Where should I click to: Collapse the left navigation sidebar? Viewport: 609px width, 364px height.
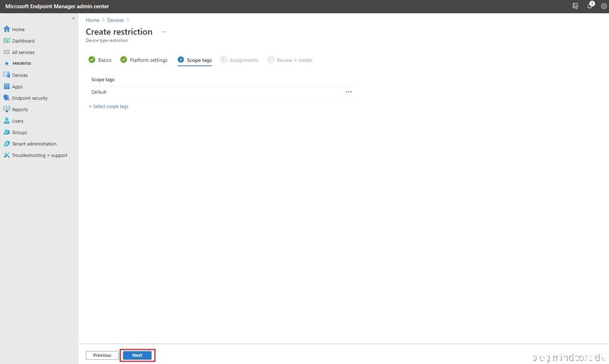(74, 18)
